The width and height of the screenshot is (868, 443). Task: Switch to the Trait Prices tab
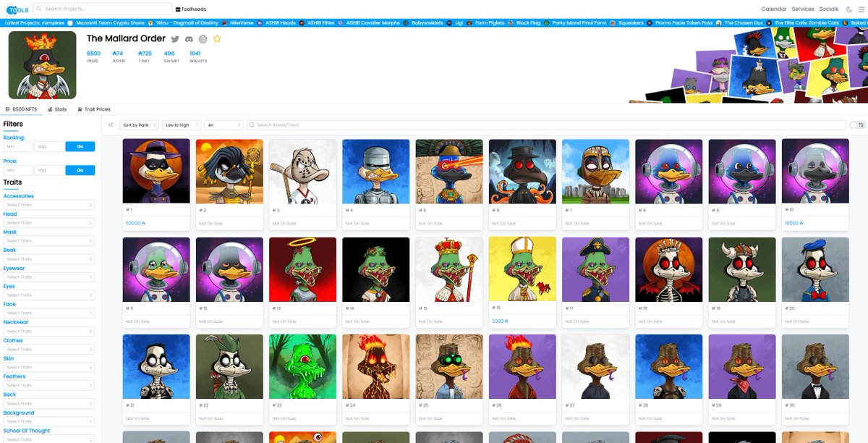coord(93,109)
